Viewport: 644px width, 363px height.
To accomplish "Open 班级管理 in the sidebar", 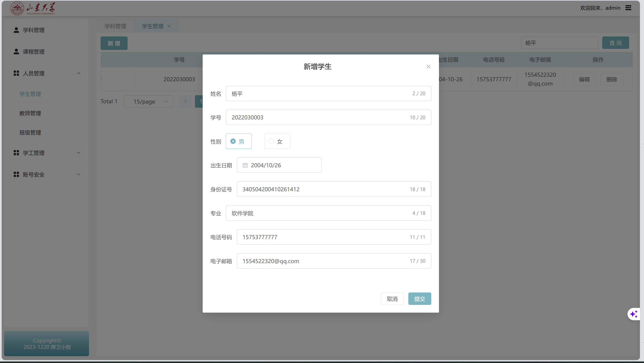I will click(30, 133).
